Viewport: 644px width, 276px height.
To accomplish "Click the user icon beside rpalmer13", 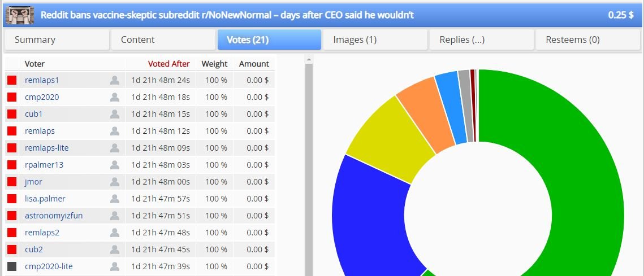I will pyautogui.click(x=115, y=165).
